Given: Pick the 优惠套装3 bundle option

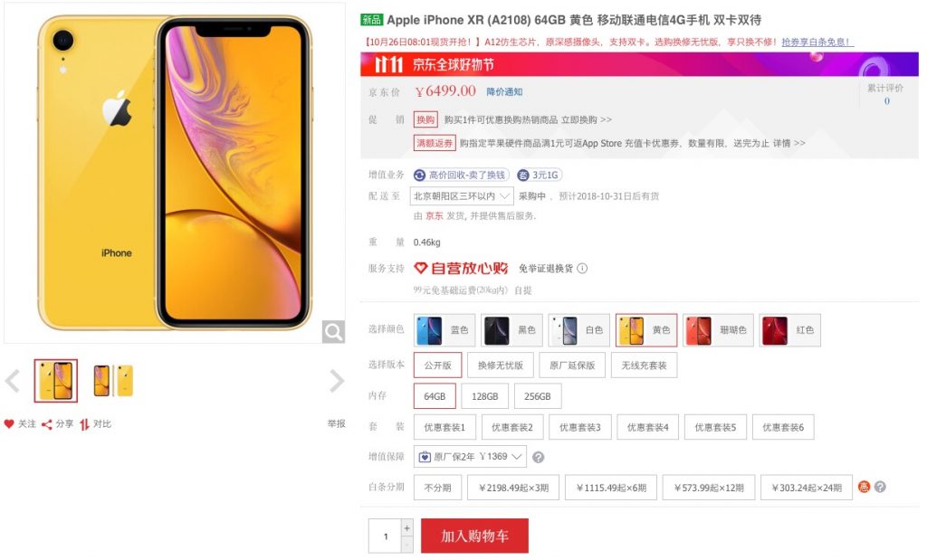Looking at the screenshot, I should 580,427.
